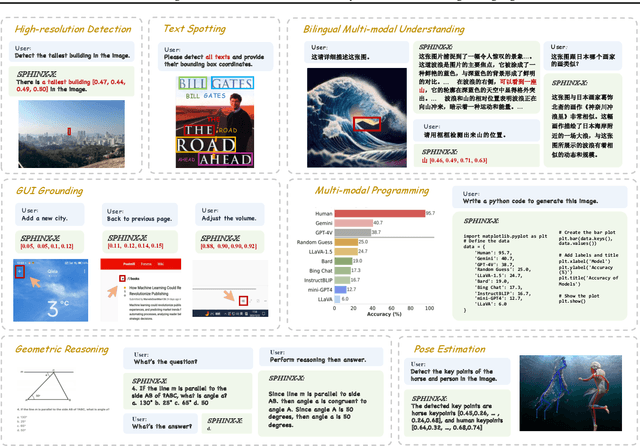640x446 pixels.
Task: Click the red marker on the tallest building
Action: point(69,130)
